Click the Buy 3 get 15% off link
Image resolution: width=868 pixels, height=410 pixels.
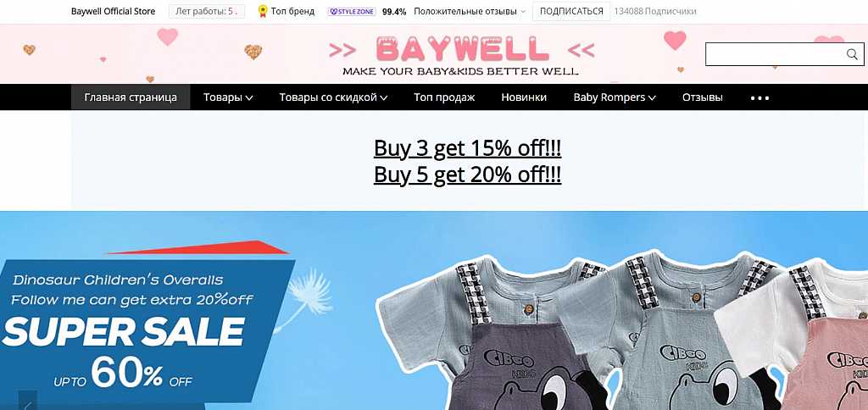(468, 148)
